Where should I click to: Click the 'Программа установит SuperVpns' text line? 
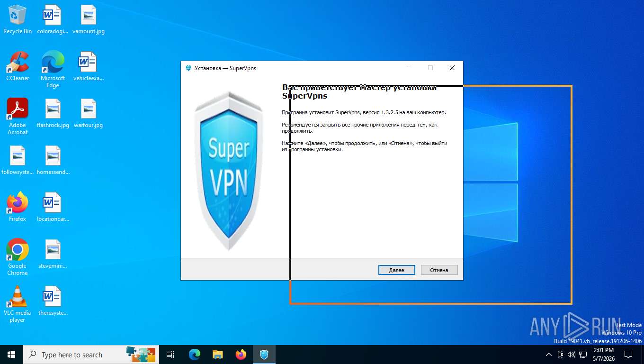pyautogui.click(x=364, y=113)
